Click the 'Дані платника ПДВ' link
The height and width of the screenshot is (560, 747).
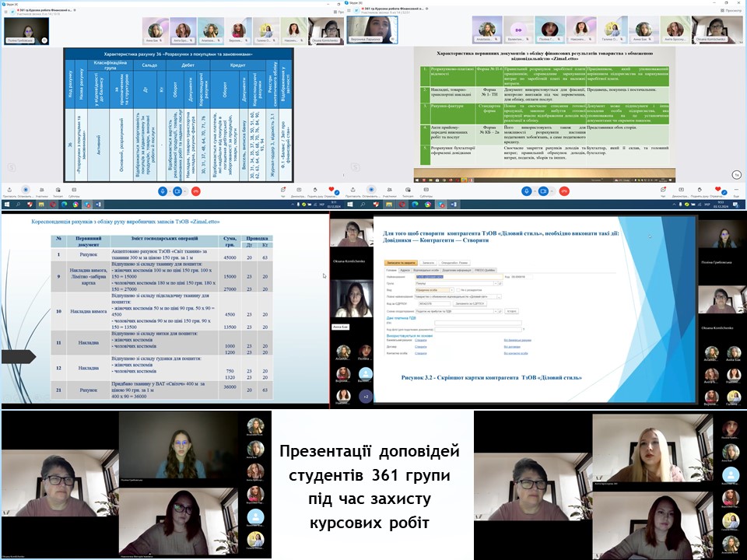pyautogui.click(x=402, y=318)
